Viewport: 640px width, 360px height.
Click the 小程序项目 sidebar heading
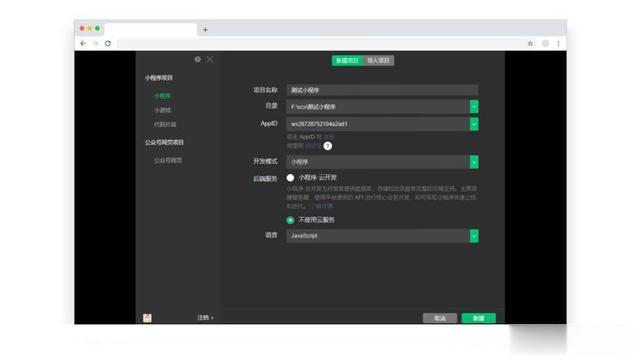159,78
